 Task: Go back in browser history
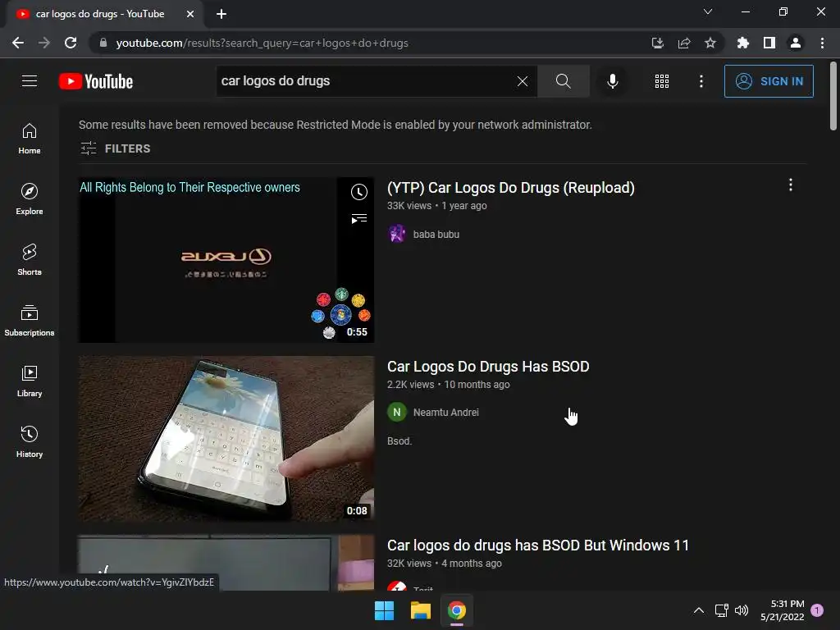pos(18,43)
